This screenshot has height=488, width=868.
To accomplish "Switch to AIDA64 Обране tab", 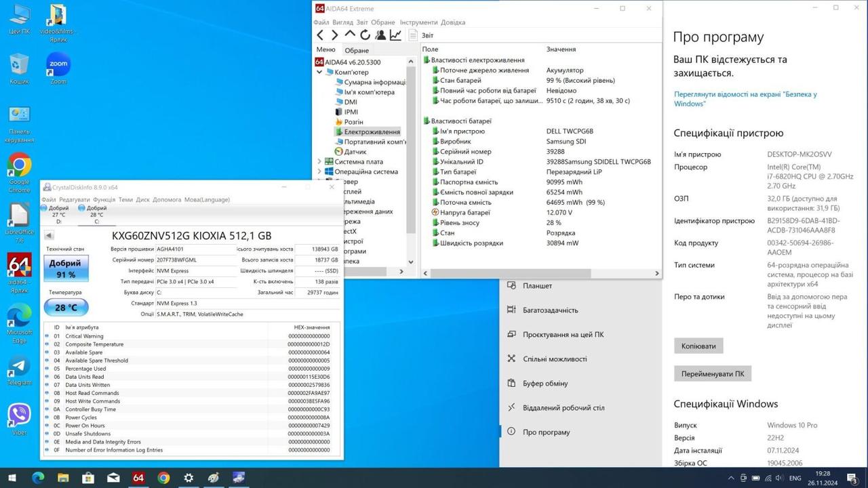I will point(357,50).
